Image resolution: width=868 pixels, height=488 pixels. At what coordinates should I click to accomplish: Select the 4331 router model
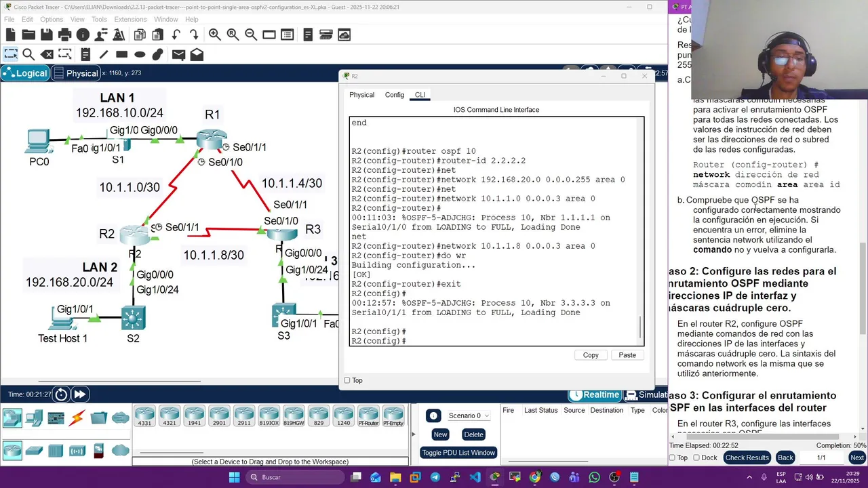tap(144, 416)
